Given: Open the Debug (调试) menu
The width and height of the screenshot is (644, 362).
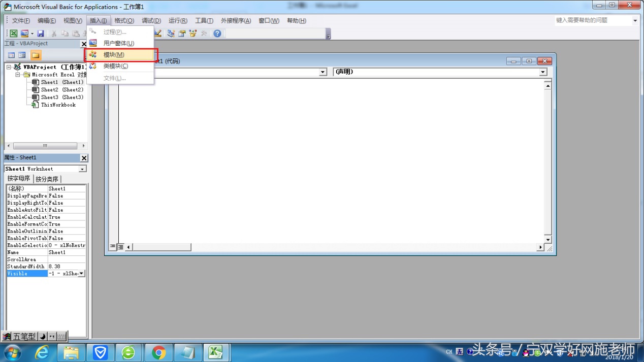Looking at the screenshot, I should [151, 21].
